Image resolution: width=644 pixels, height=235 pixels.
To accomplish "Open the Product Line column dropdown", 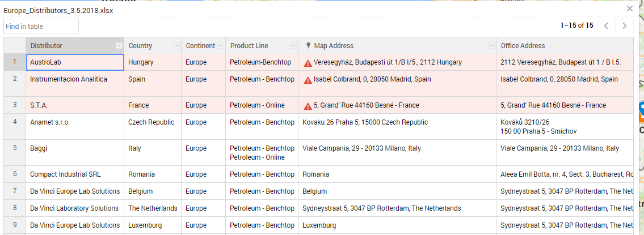I will click(x=294, y=45).
